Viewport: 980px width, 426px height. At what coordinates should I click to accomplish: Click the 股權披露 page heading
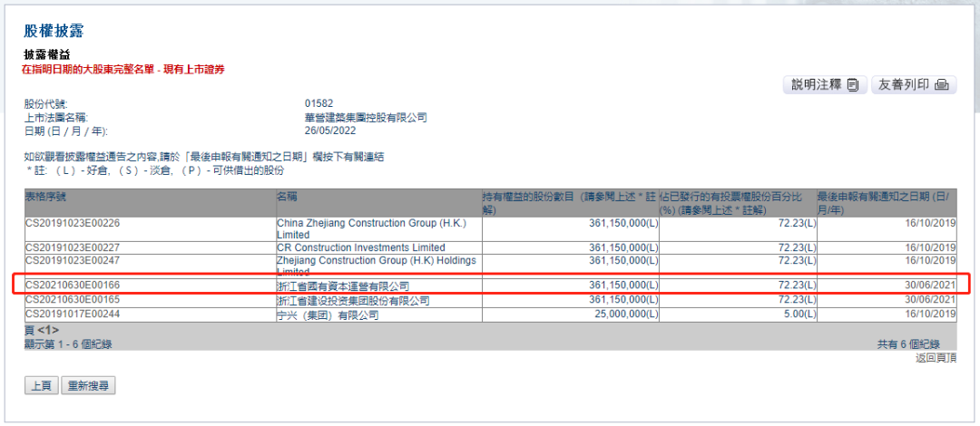pos(54,31)
